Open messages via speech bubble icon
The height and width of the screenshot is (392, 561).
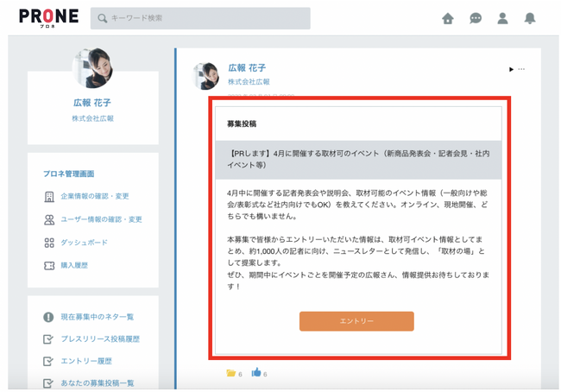(x=475, y=18)
